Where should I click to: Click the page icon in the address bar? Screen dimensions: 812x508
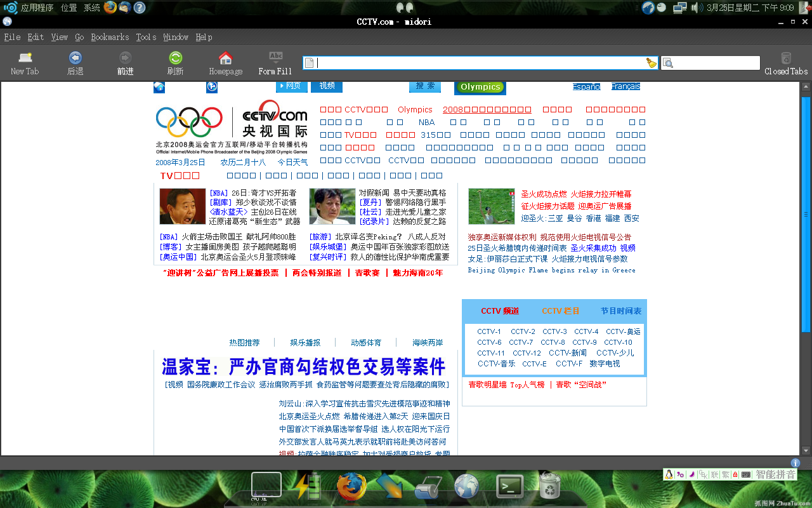[310, 63]
